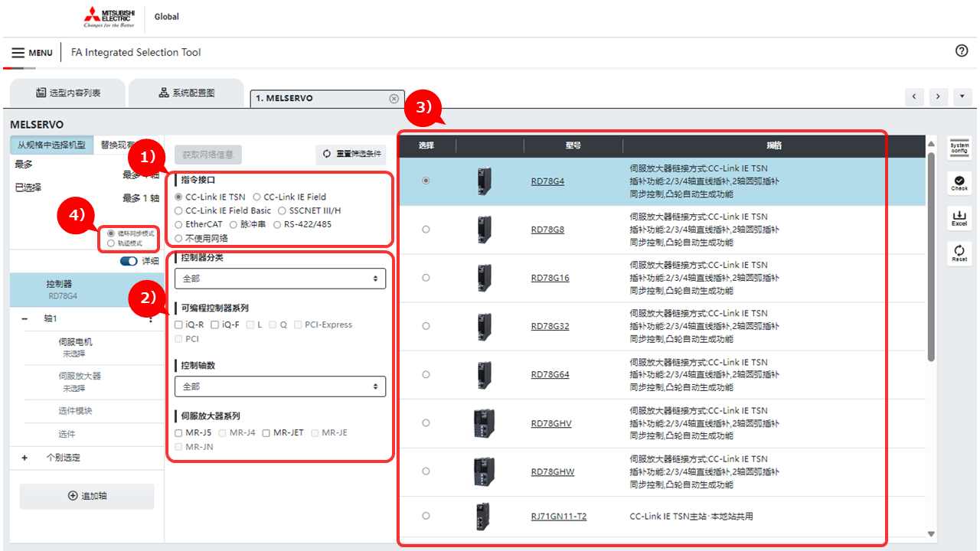Click 追加轴 button
This screenshot has height=551, width=980.
pyautogui.click(x=87, y=496)
